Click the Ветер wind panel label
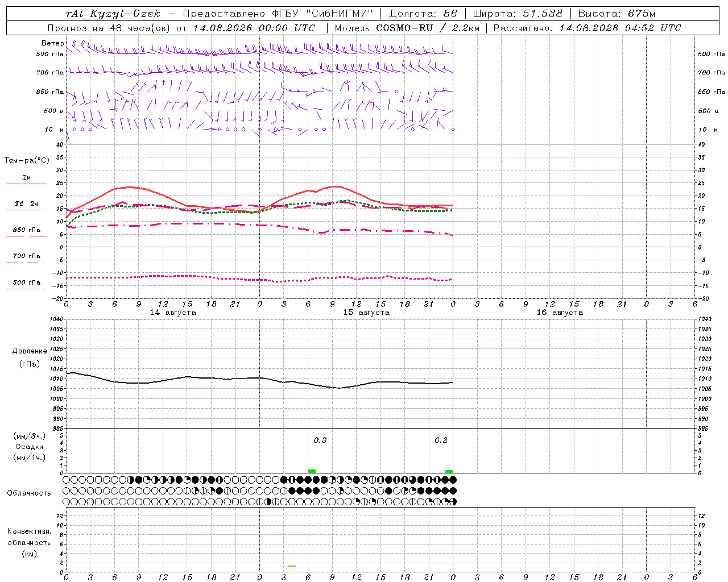The image size is (728, 582). click(x=52, y=43)
